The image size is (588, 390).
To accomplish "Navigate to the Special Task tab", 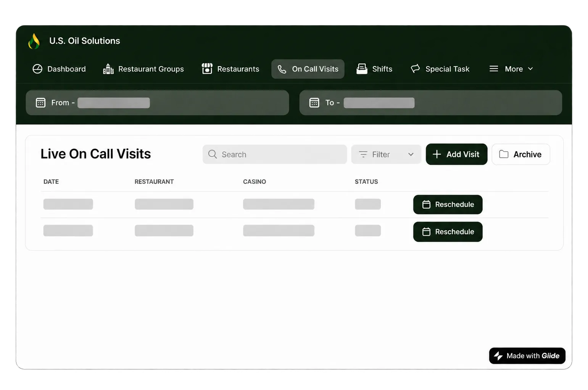I will [x=440, y=69].
